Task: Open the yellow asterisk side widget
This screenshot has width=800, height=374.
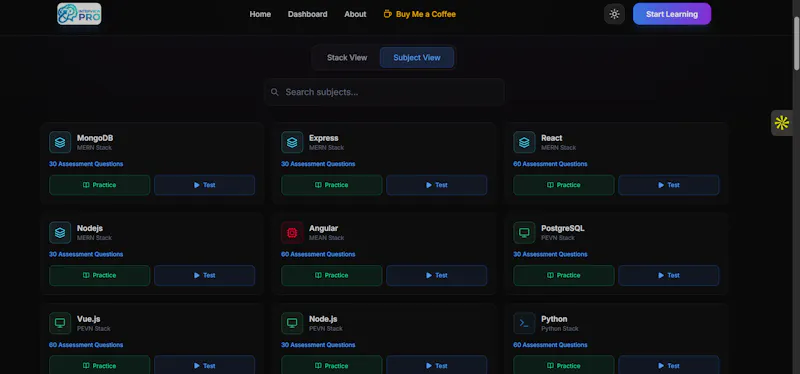Action: [782, 123]
